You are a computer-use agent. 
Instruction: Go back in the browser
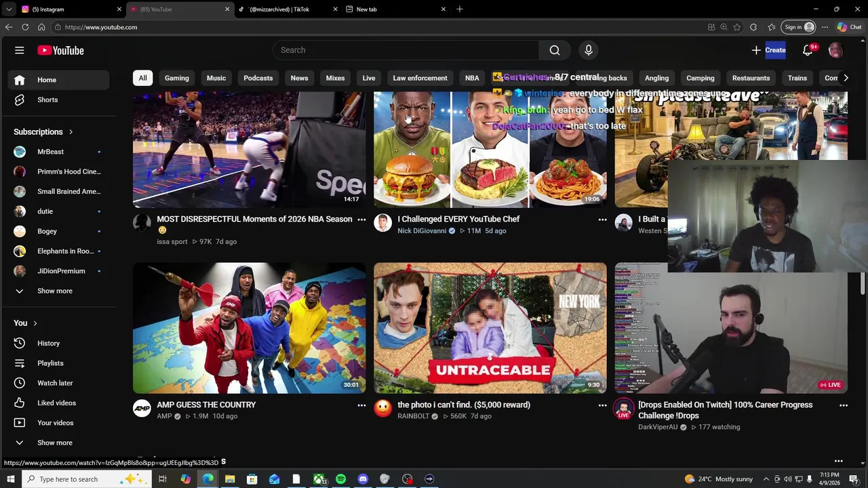coord(9,27)
